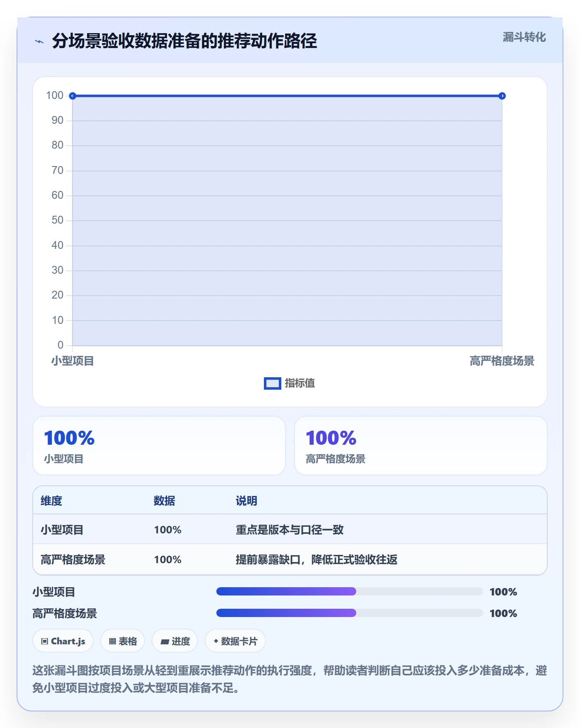Click the chart data point at 小型项目
This screenshot has width=580, height=728.
click(72, 96)
